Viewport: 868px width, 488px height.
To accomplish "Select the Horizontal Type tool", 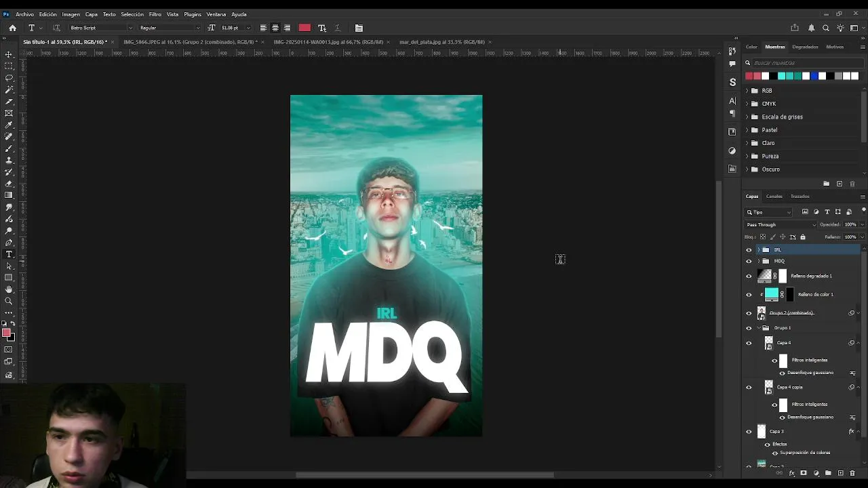I will (x=9, y=254).
